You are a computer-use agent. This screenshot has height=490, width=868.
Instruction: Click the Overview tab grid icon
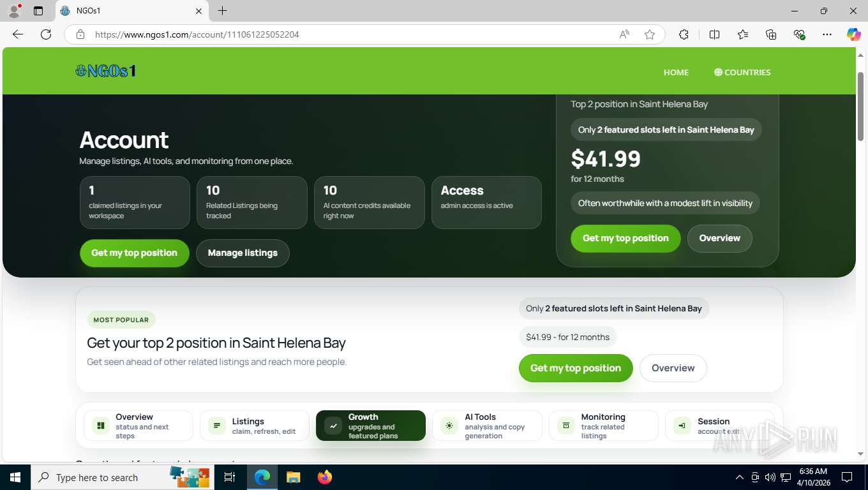[x=100, y=426]
